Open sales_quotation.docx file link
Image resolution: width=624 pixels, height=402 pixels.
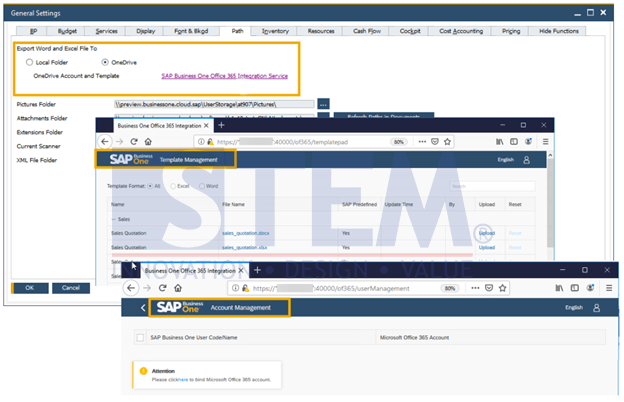[246, 233]
